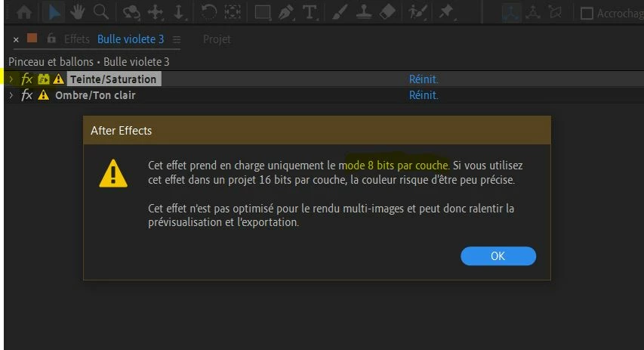Select the Pan camera move tool

pos(156,12)
